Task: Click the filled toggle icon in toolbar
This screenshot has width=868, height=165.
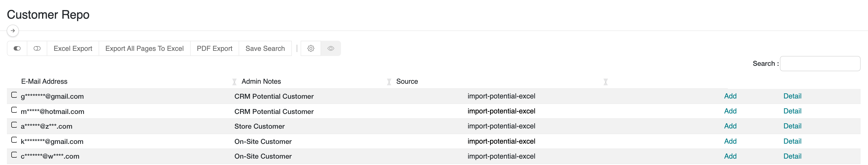Action: point(17,48)
